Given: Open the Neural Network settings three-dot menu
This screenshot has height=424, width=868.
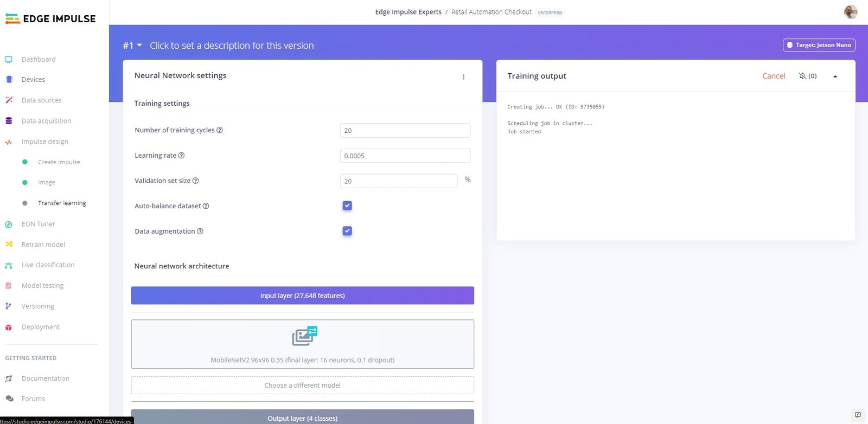Looking at the screenshot, I should tap(463, 77).
